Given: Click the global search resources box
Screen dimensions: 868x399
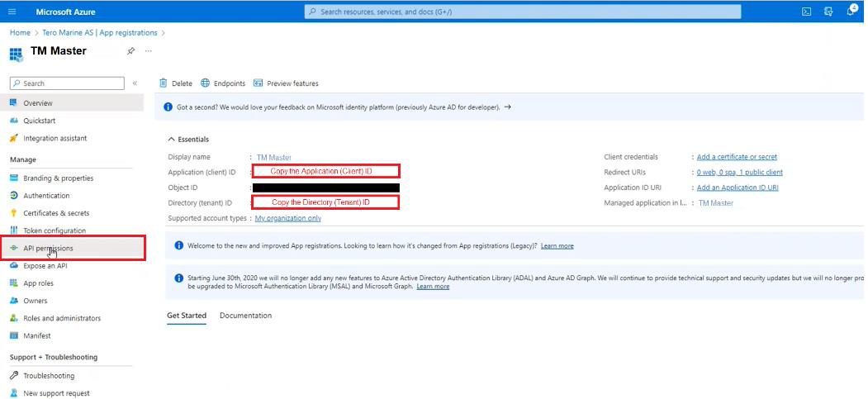Looking at the screenshot, I should pyautogui.click(x=523, y=12).
